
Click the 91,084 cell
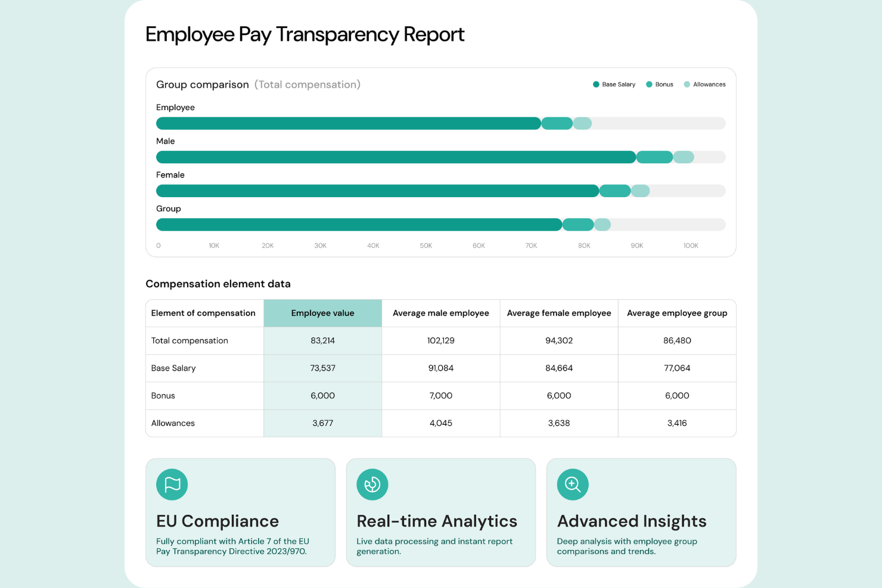(x=441, y=368)
